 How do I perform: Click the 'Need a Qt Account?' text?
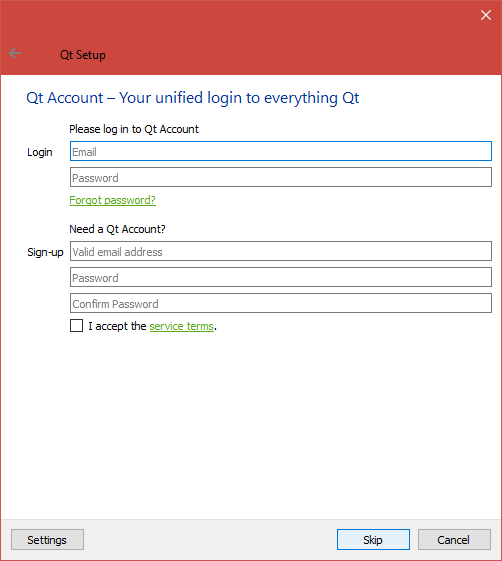pyautogui.click(x=117, y=229)
